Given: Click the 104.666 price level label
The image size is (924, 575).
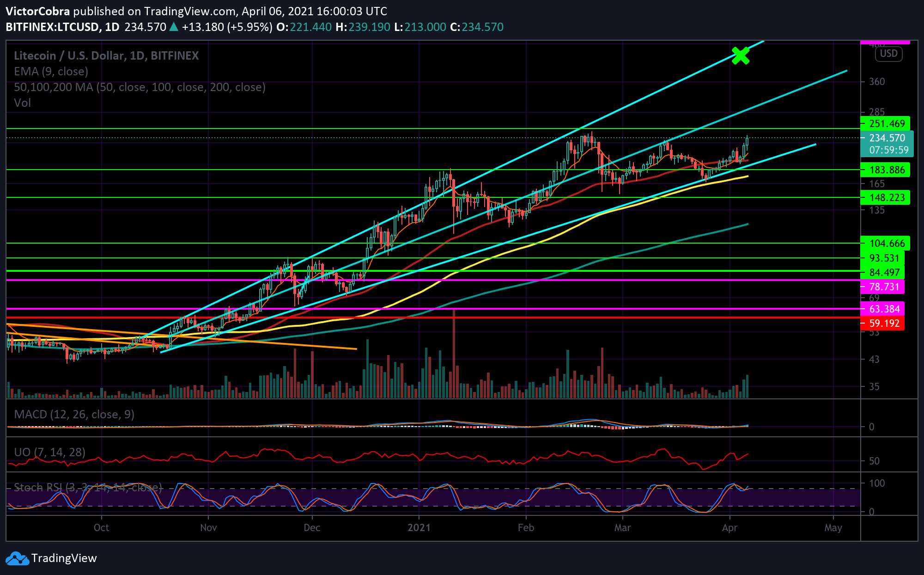Looking at the screenshot, I should click(885, 243).
